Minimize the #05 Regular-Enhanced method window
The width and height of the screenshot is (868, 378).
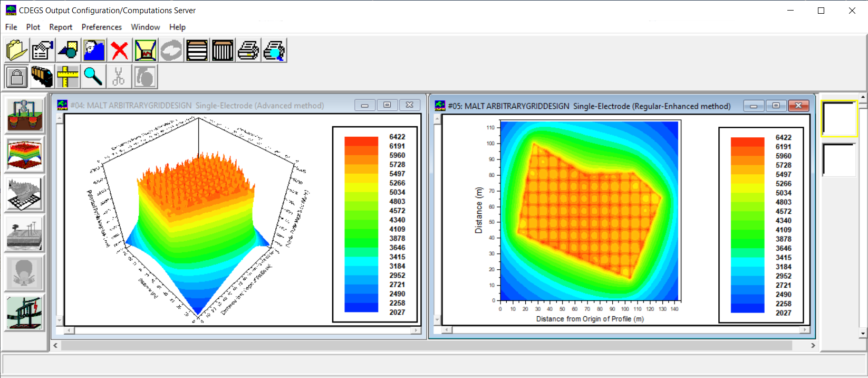tap(754, 106)
